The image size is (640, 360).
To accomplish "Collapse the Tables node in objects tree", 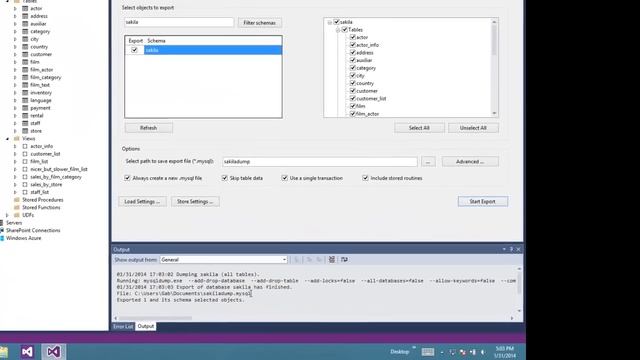I will (338, 30).
